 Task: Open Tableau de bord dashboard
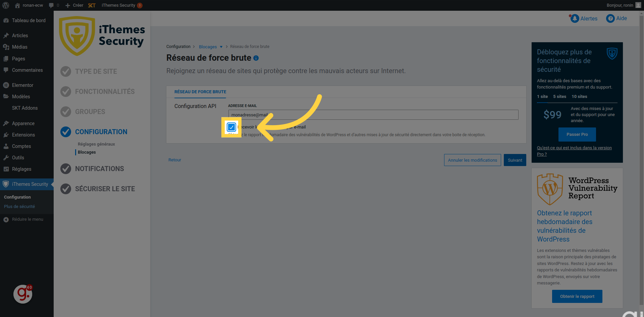27,20
